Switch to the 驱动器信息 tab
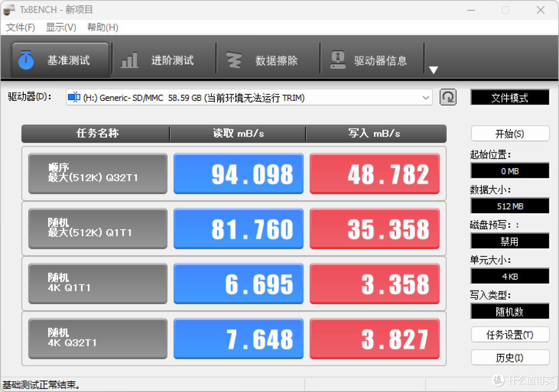The height and width of the screenshot is (392, 559). point(372,60)
